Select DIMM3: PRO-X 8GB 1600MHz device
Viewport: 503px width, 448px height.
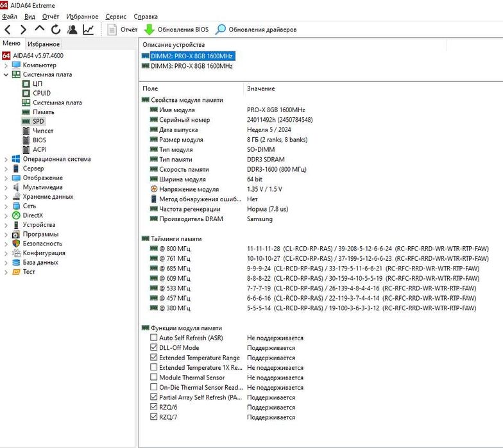coord(191,66)
